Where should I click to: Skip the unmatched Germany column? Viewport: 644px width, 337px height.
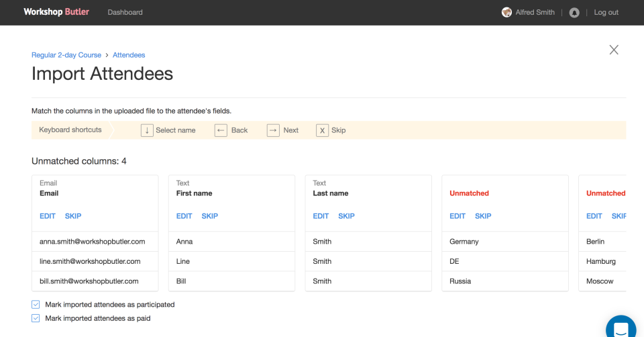pos(483,216)
